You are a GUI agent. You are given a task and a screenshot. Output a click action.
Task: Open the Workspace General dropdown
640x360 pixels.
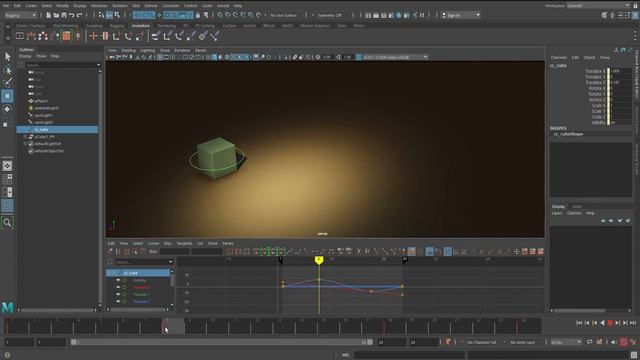[598, 6]
